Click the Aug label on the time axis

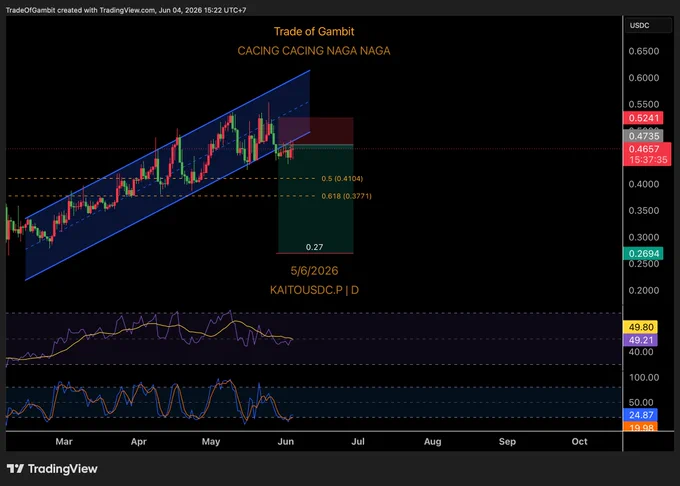[x=432, y=441]
